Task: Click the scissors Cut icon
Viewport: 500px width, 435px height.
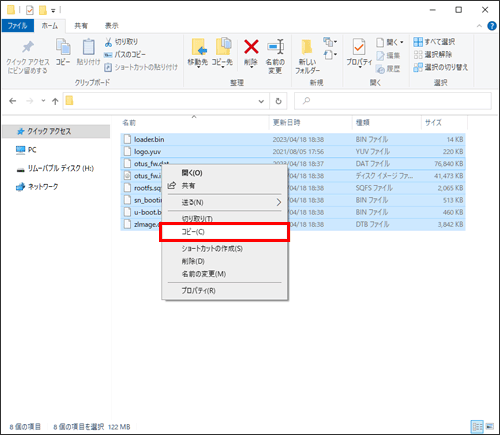Action: pos(108,42)
